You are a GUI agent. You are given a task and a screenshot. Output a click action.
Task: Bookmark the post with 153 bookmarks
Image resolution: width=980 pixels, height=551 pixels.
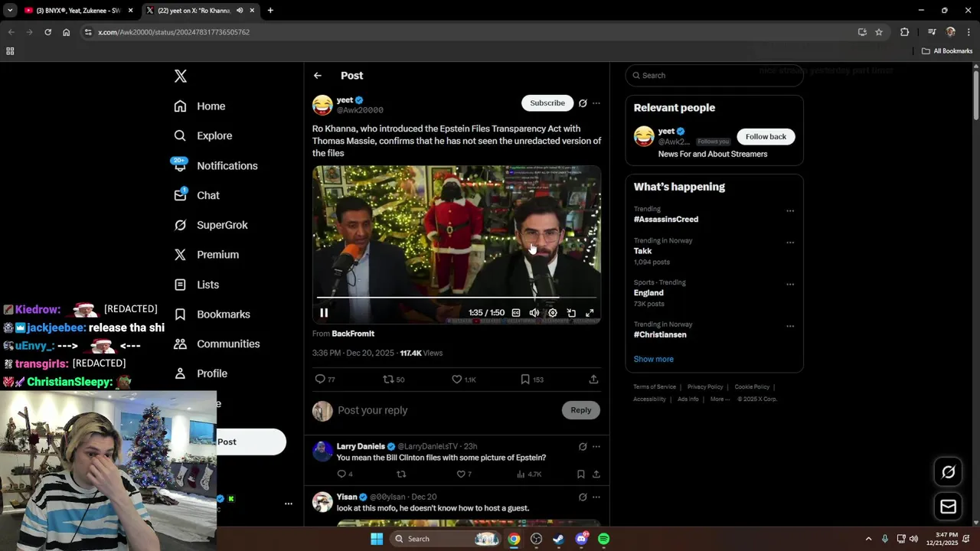coord(532,380)
